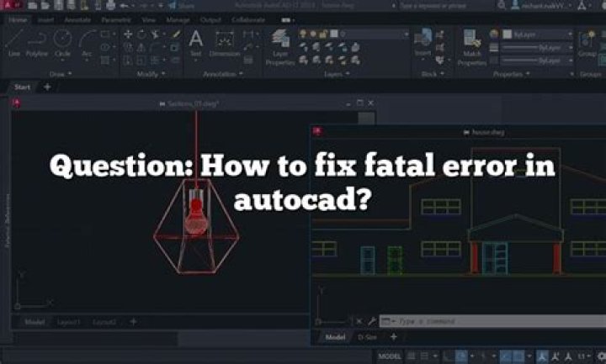Select the Mirror tool in Modify panel
The width and height of the screenshot is (606, 364).
point(141,47)
